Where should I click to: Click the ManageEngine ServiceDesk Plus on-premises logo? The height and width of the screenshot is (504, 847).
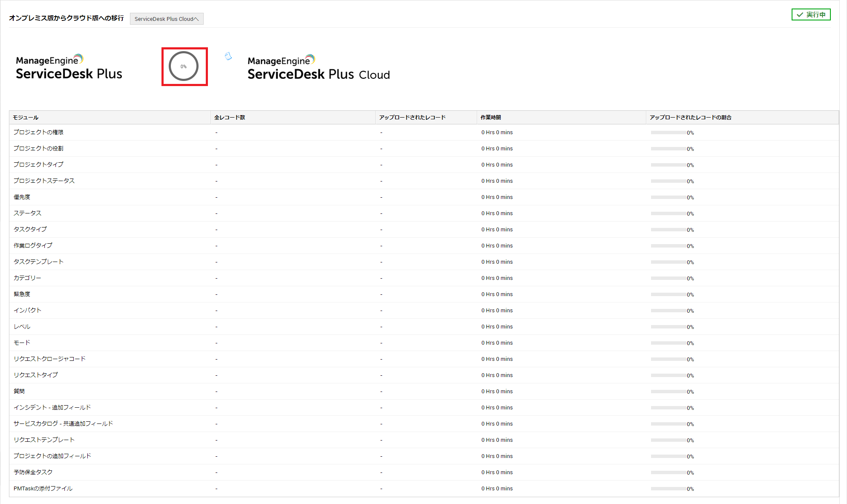click(x=69, y=67)
